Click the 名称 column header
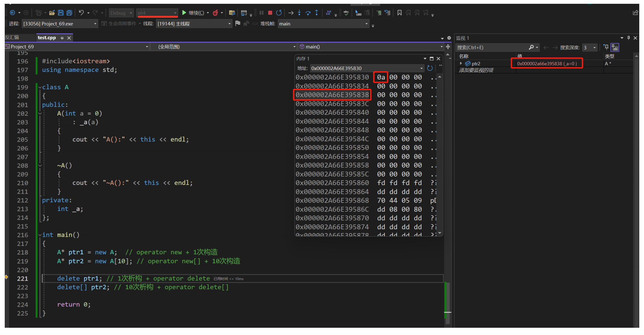Viewport: 644px width, 335px height. point(464,56)
